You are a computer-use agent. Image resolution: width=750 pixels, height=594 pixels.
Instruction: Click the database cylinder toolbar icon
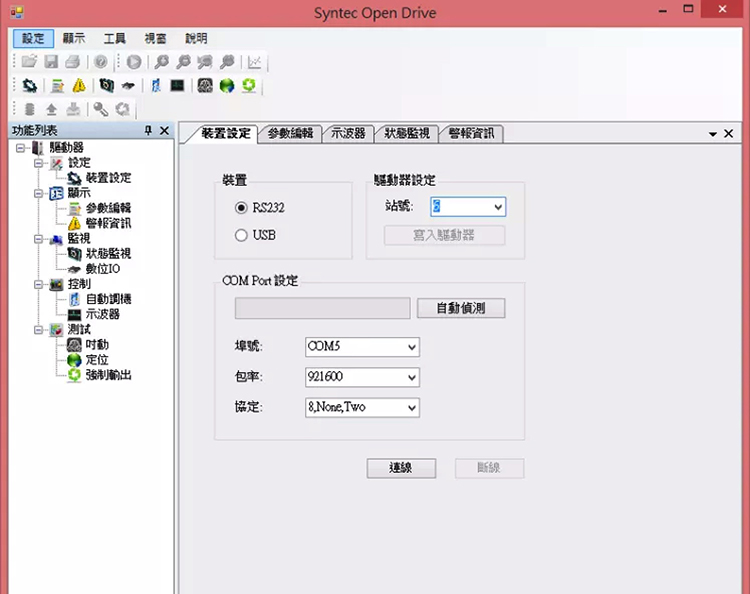pyautogui.click(x=30, y=110)
